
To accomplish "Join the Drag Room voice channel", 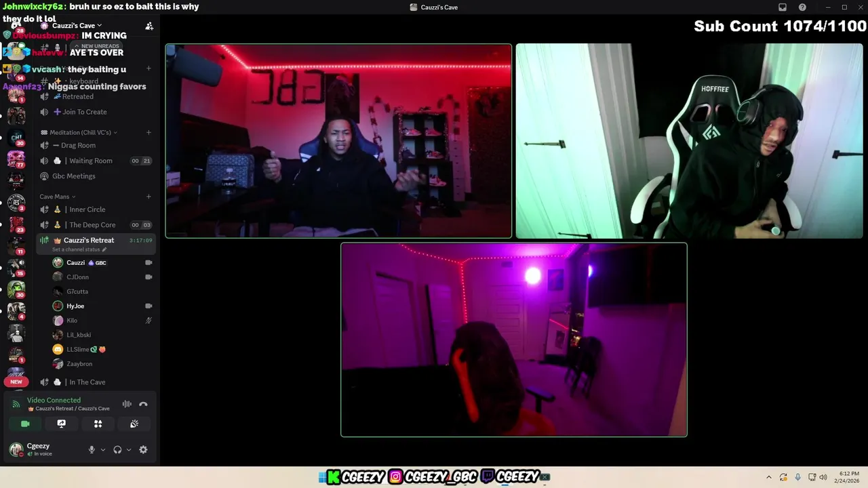I will click(96, 145).
